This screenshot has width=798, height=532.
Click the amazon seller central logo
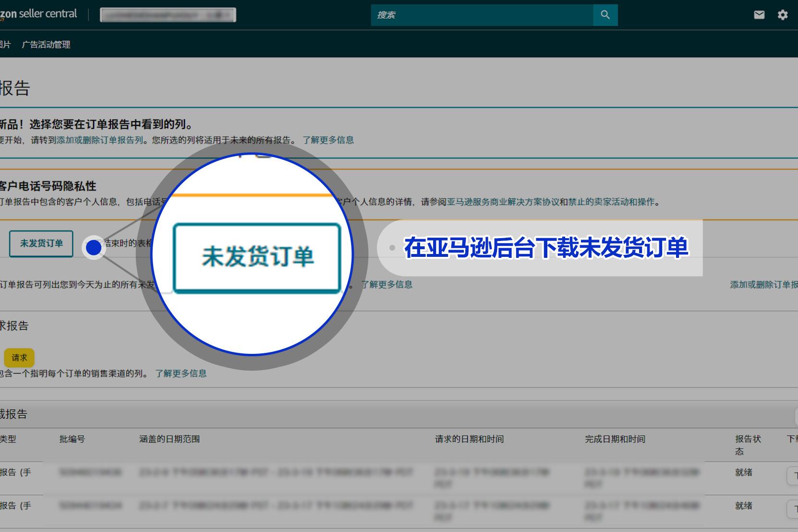38,14
